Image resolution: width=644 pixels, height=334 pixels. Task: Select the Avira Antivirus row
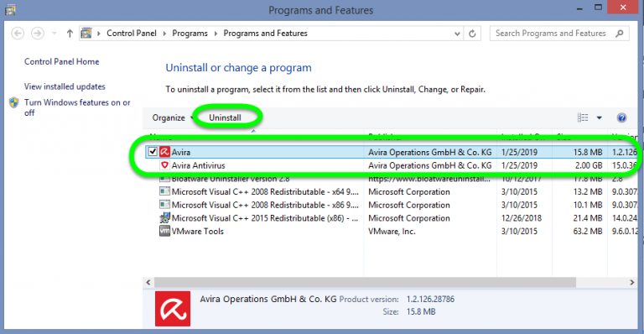392,165
